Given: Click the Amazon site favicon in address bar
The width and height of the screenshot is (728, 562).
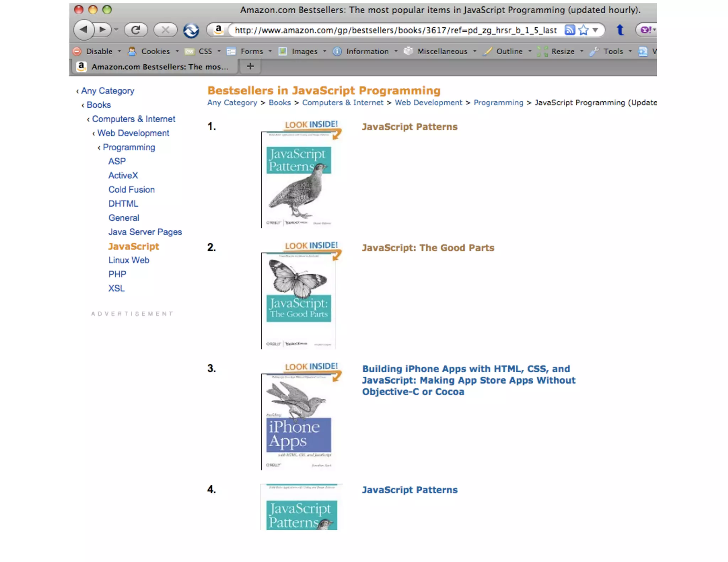Looking at the screenshot, I should (x=218, y=30).
